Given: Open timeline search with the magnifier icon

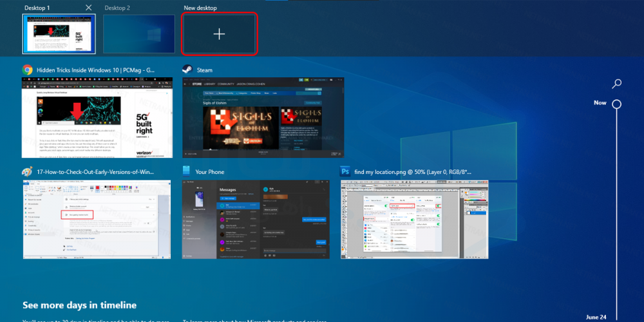Looking at the screenshot, I should tap(617, 83).
